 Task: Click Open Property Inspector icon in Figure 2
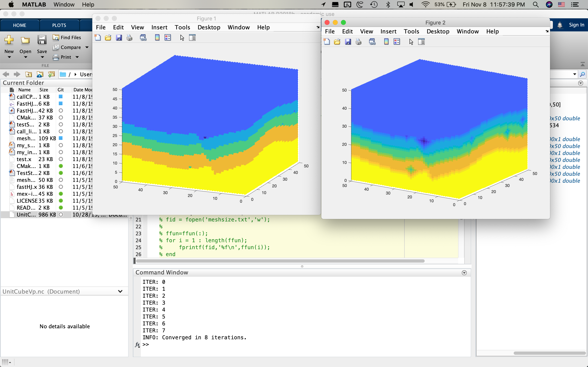pos(421,42)
